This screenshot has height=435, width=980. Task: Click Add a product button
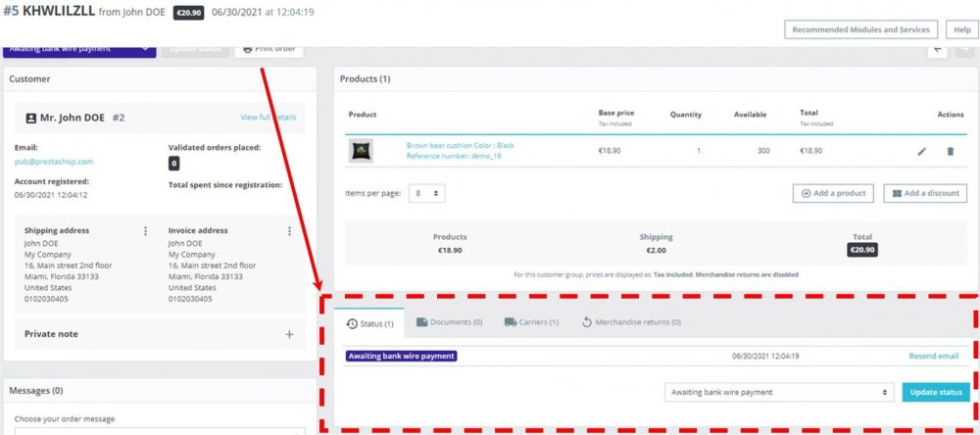pos(833,193)
